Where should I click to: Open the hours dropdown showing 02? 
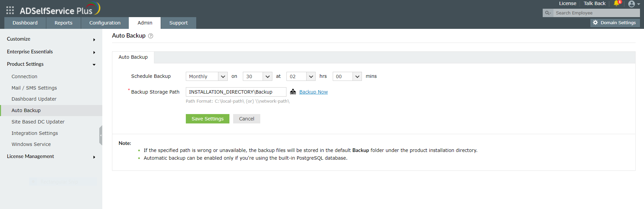(301, 76)
